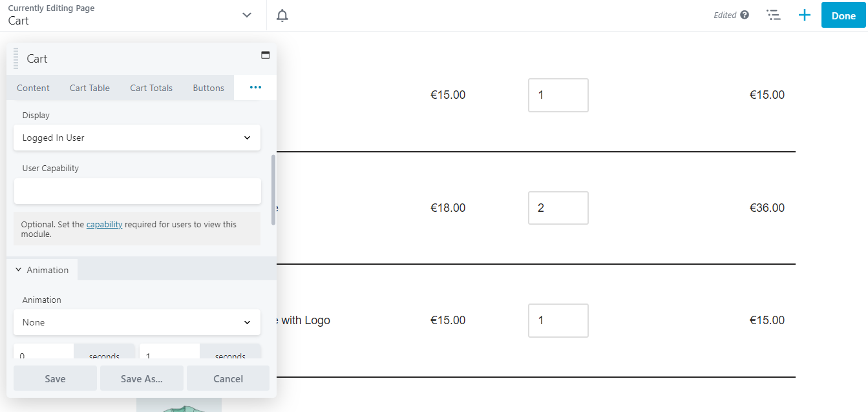Open the Display dropdown showing Logged In User
The height and width of the screenshot is (412, 868).
(x=136, y=138)
